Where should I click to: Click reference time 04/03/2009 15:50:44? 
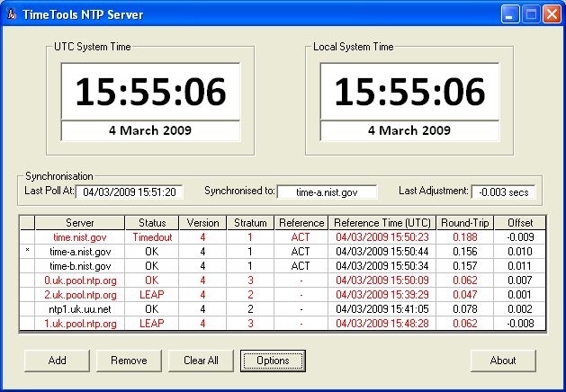[x=382, y=252]
